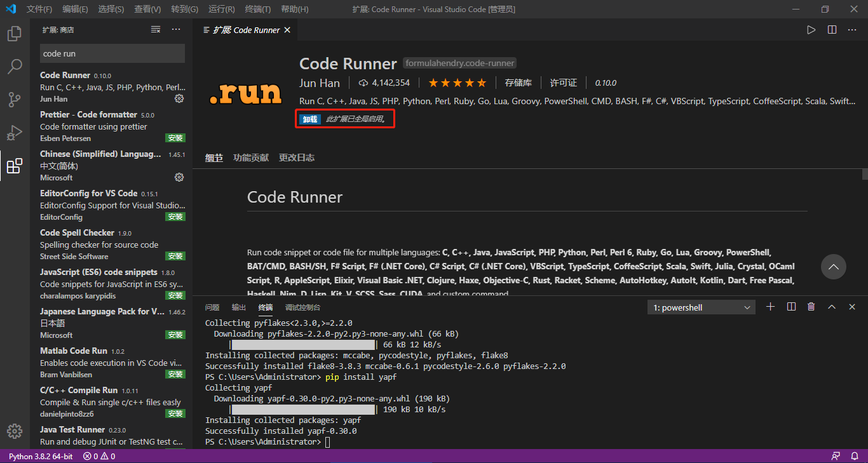The height and width of the screenshot is (463, 868).
Task: Switch to the 细节 details tab
Action: pyautogui.click(x=214, y=158)
